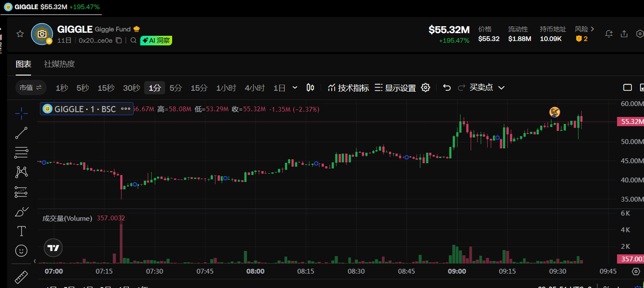Copy contract address 0x20...ce0e
This screenshot has width=644, height=288.
(119, 40)
